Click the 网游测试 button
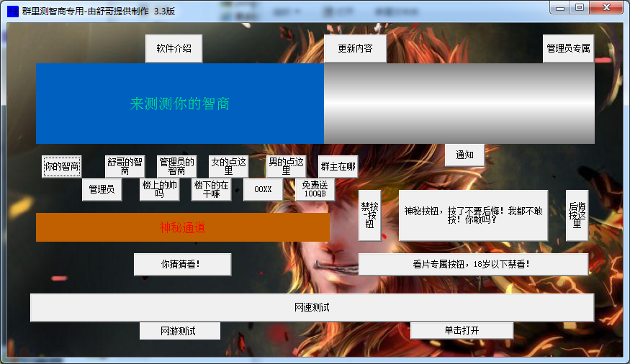 click(179, 331)
